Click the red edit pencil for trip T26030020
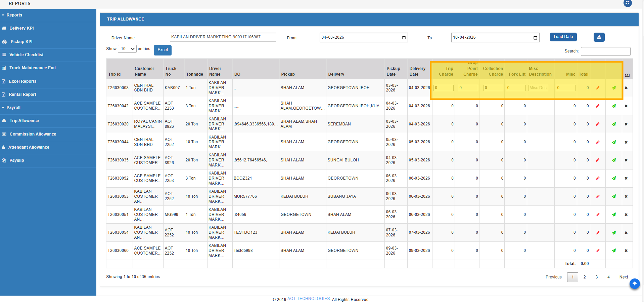644x302 pixels. click(598, 124)
